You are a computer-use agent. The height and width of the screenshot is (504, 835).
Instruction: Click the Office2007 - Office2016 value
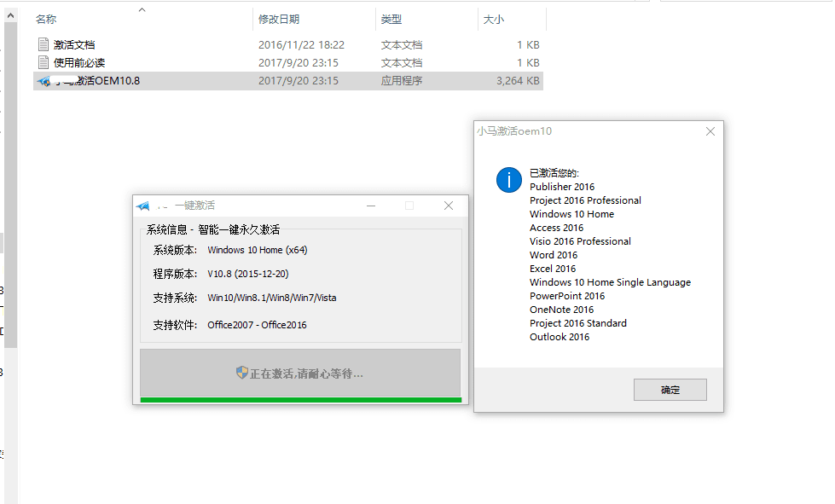click(258, 325)
